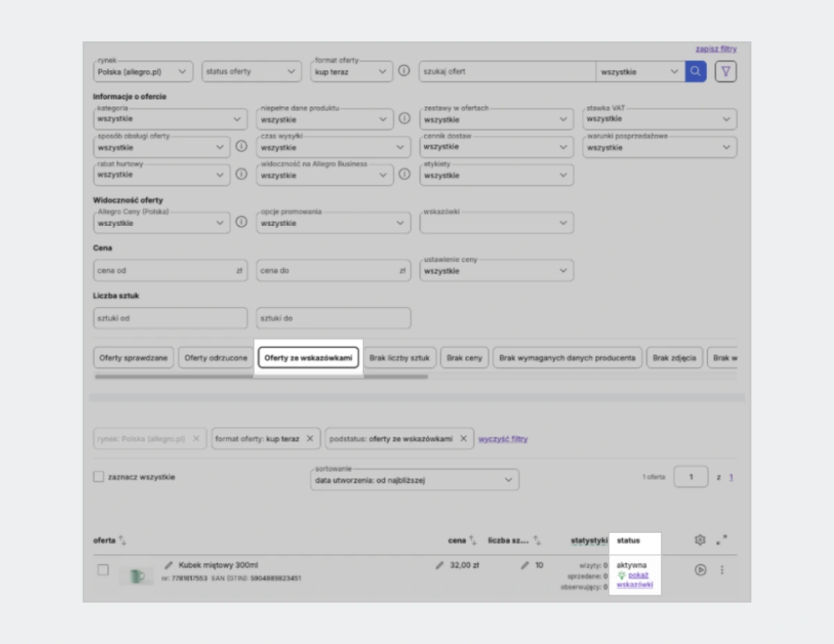This screenshot has height=644, width=834.
Task: Click the blue search magnifier button
Action: (695, 71)
